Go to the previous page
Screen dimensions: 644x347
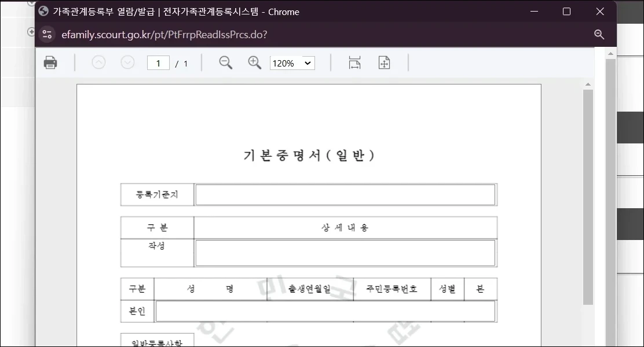pos(98,62)
